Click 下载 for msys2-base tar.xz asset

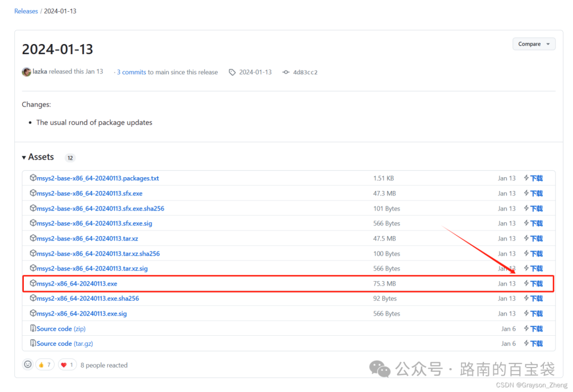point(536,239)
